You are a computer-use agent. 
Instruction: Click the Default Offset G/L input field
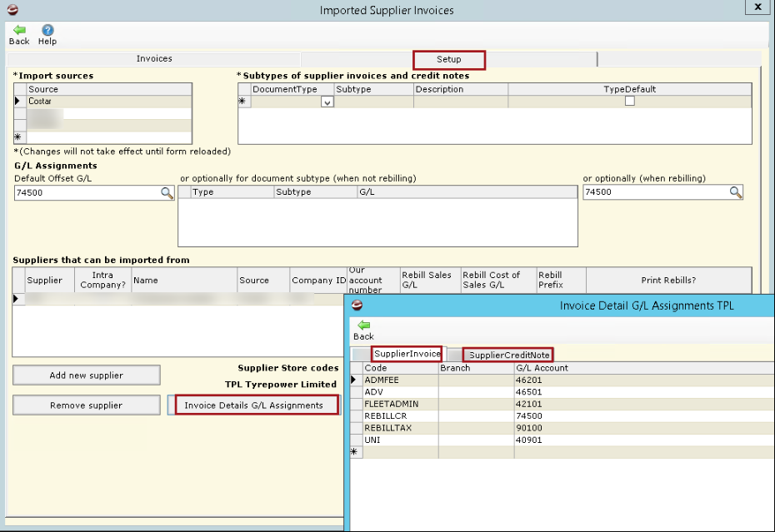[85, 192]
